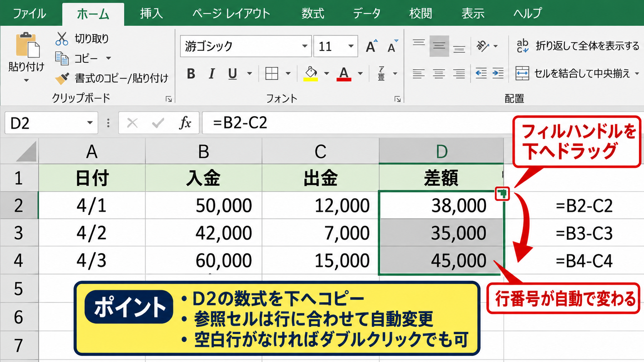
Task: Toggle Bold formatting
Action: click(191, 73)
